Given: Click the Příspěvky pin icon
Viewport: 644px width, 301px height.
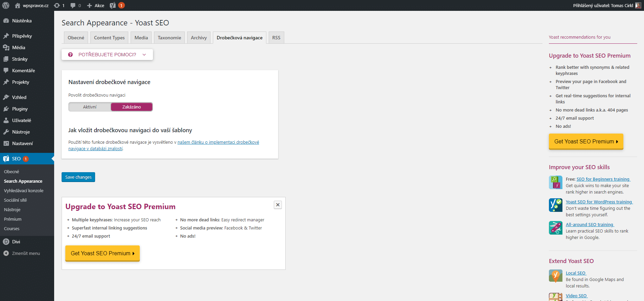Looking at the screenshot, I should click(6, 36).
